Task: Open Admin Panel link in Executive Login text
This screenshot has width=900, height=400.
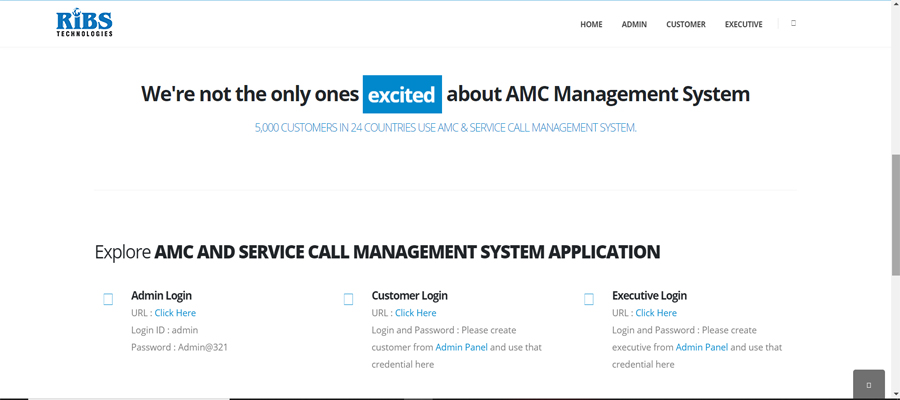Action: [x=702, y=347]
